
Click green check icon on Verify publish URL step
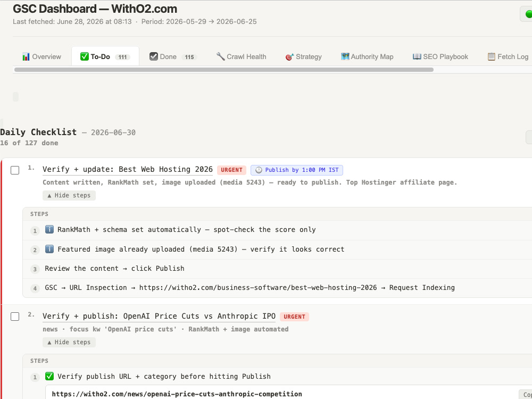pos(49,376)
